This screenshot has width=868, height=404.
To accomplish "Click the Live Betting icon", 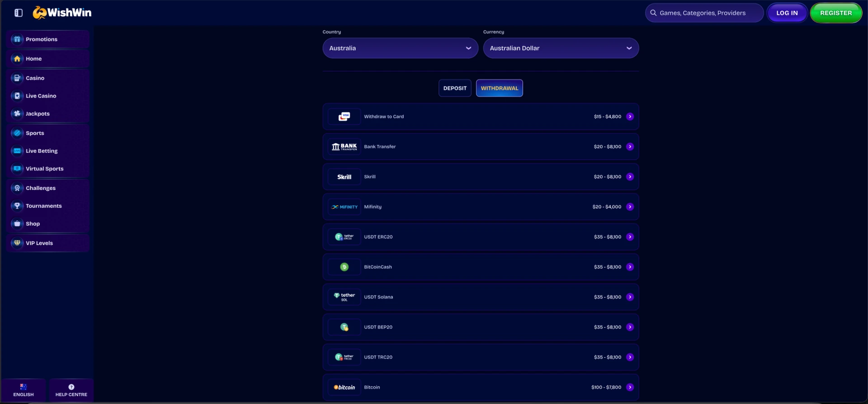I will [x=17, y=151].
